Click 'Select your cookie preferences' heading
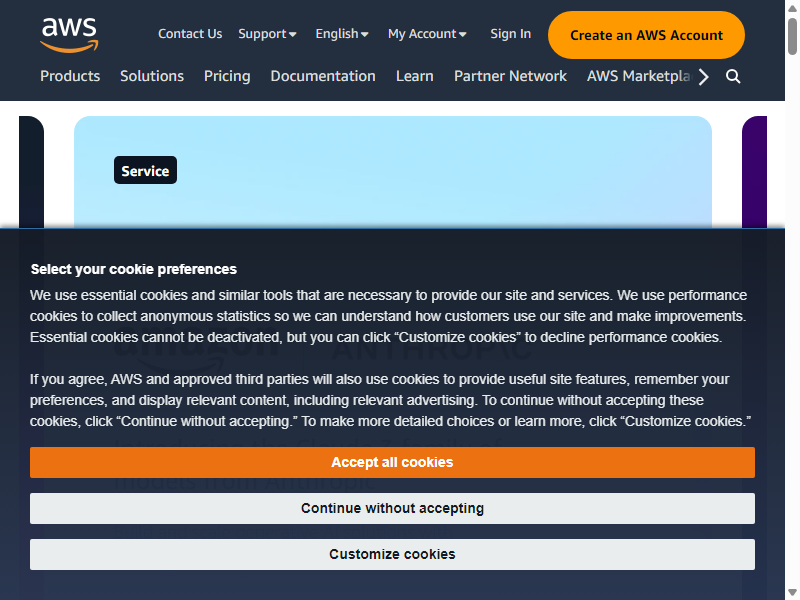The image size is (800, 600). (x=134, y=269)
